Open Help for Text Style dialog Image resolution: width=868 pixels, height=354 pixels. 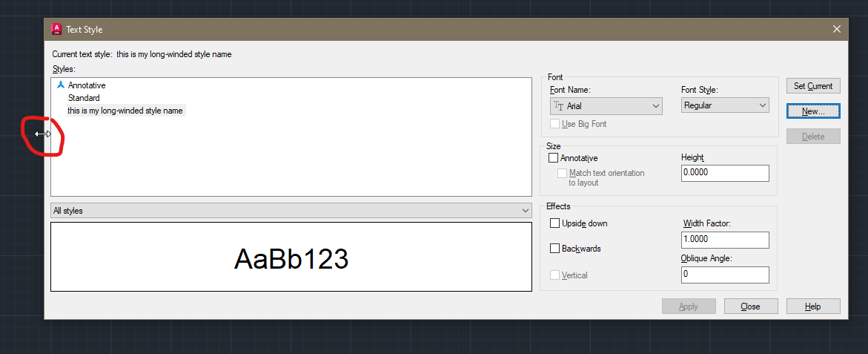point(813,307)
